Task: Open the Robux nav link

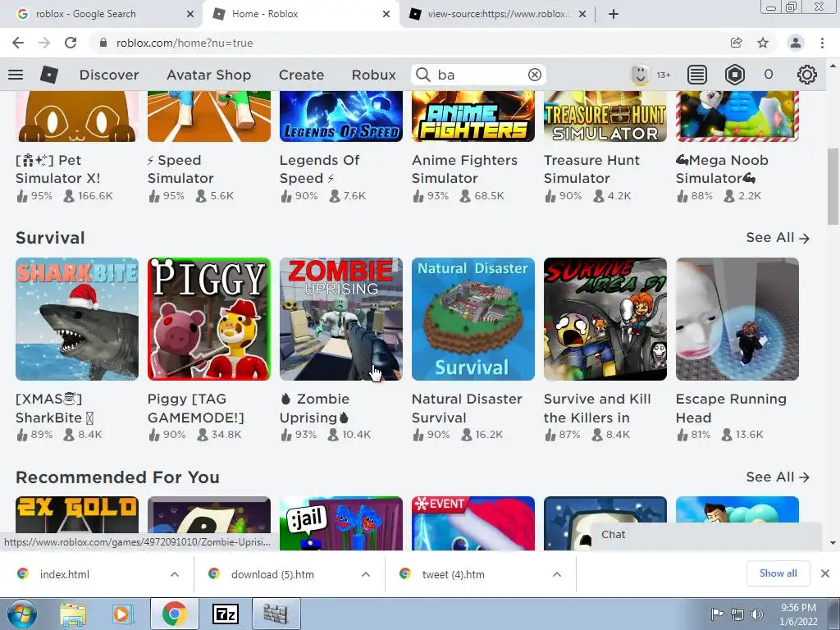Action: 374,75
